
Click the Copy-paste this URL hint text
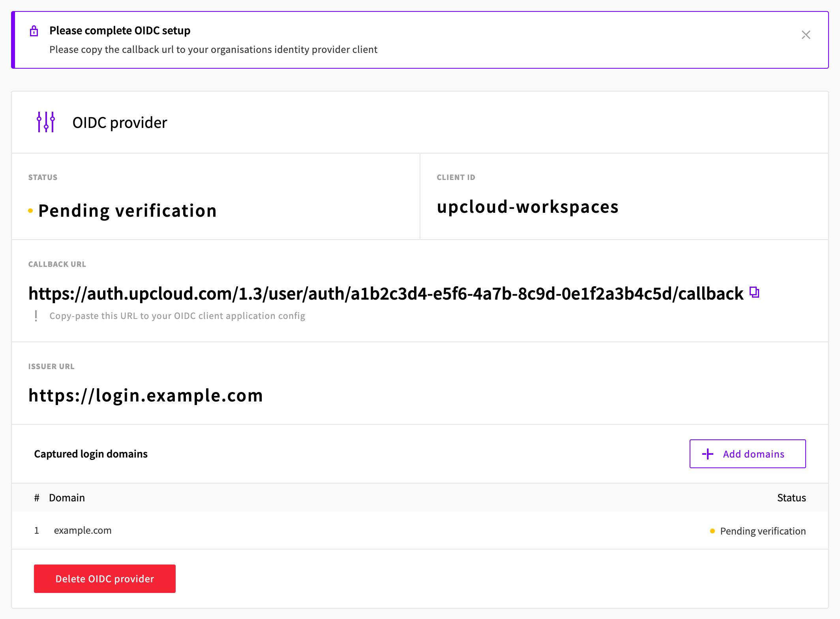(177, 316)
